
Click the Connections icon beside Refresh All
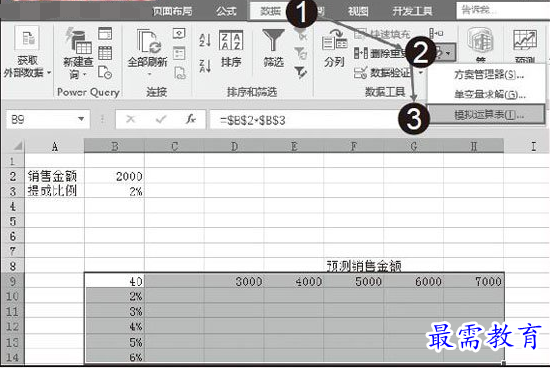(x=179, y=33)
